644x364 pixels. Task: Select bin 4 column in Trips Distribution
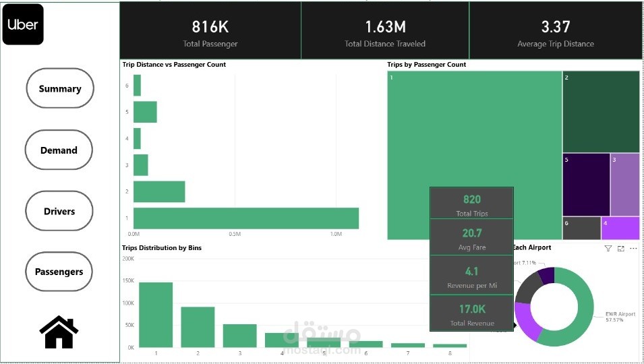pyautogui.click(x=282, y=340)
